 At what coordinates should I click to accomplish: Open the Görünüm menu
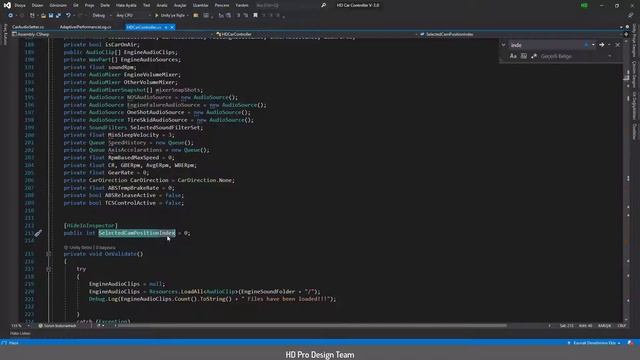point(58,5)
